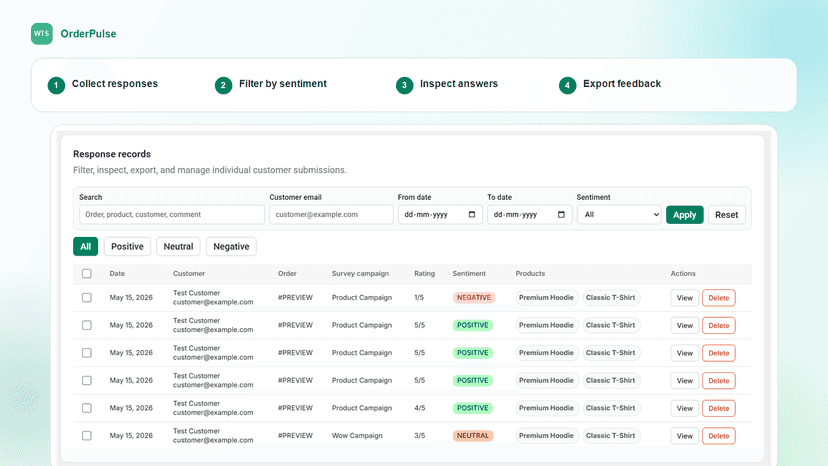Click the Apply filters button
This screenshot has width=828, height=466.
point(684,215)
